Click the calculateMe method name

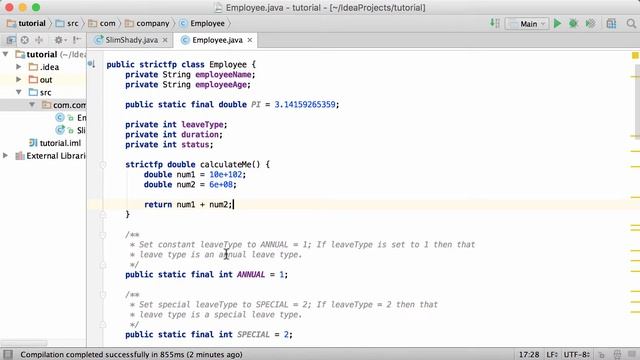pos(225,164)
